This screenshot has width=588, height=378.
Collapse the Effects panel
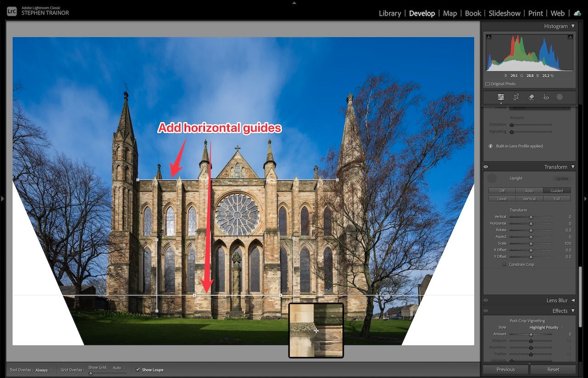pos(573,311)
